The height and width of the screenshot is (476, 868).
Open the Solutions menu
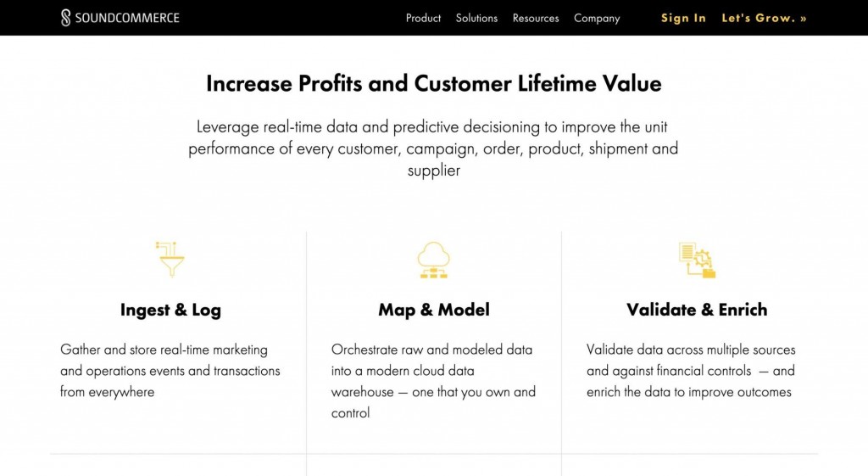[476, 18]
